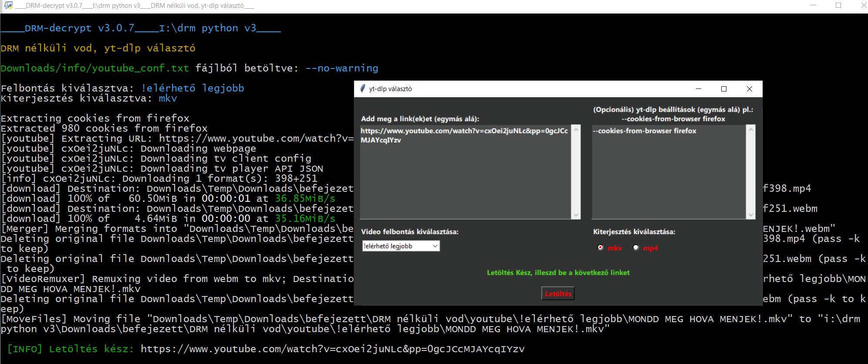
Task: Click the 'Video felbontás kiválasztása:' label
Action: pyautogui.click(x=409, y=232)
